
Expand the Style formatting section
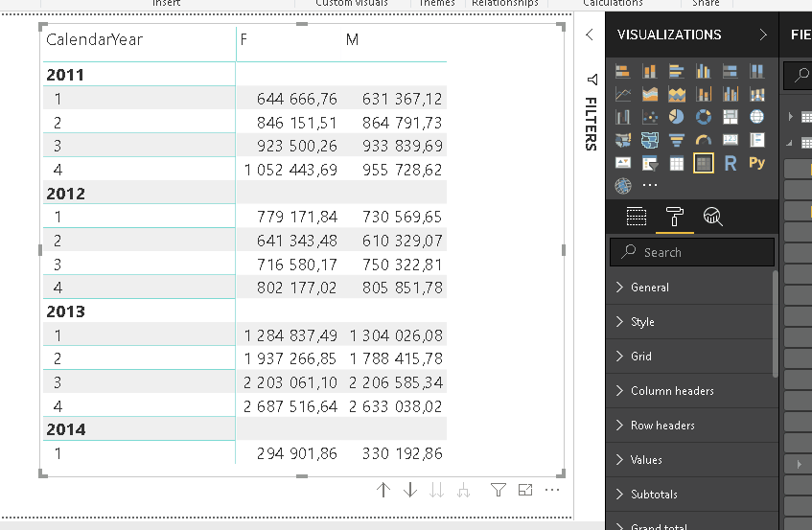click(692, 322)
